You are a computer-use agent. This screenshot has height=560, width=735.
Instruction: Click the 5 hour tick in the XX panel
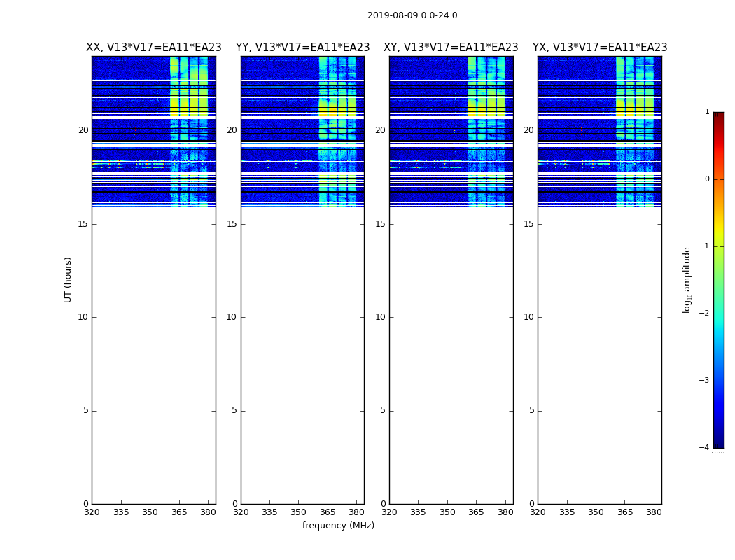coord(86,410)
